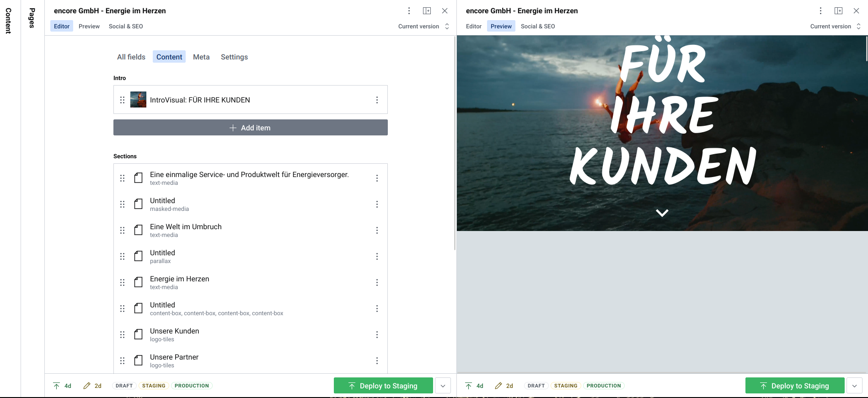The image size is (868, 398).
Task: Open right pane three-dot document menu
Action: coord(821,11)
